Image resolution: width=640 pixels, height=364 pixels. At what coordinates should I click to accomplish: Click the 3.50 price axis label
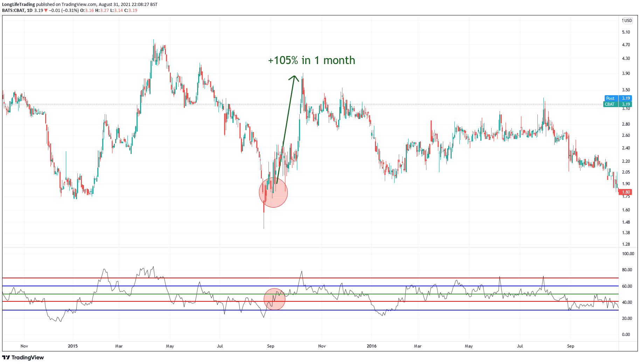(626, 90)
